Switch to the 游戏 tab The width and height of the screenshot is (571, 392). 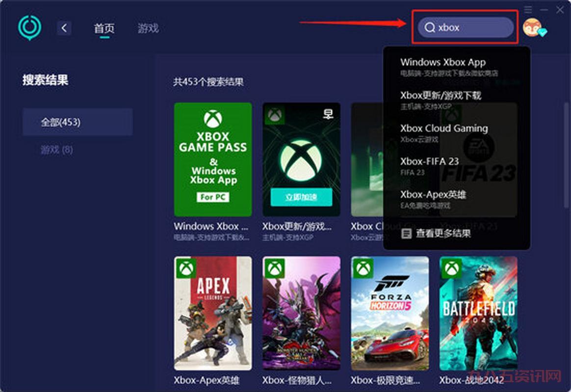pyautogui.click(x=148, y=28)
